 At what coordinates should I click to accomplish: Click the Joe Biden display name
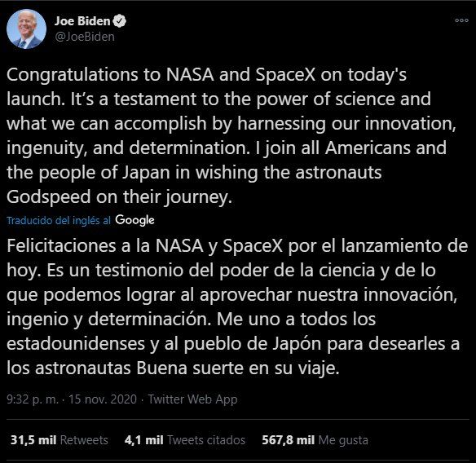(x=82, y=21)
